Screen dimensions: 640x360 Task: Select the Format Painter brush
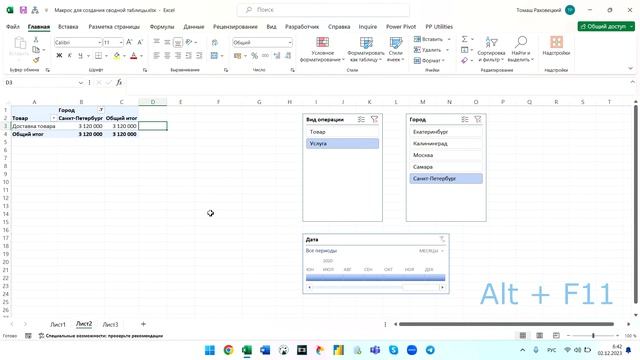tap(36, 60)
